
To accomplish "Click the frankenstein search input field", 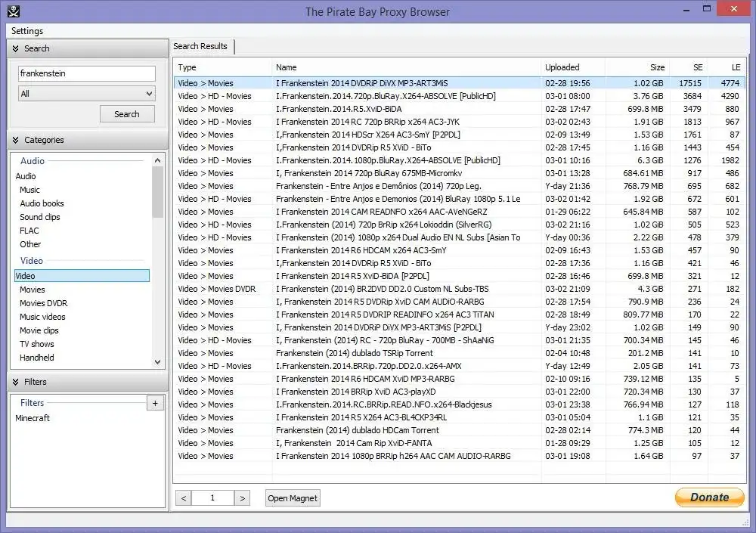I will [87, 73].
